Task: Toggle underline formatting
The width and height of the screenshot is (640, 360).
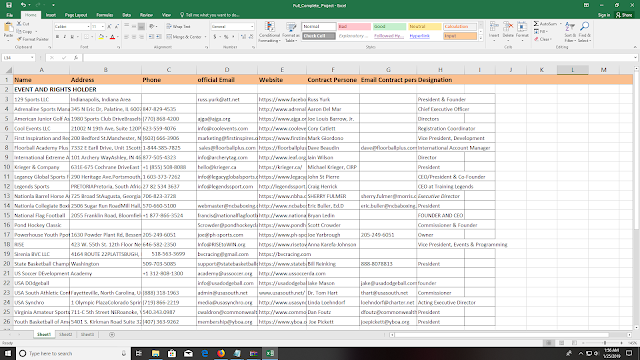Action: pos(72,37)
